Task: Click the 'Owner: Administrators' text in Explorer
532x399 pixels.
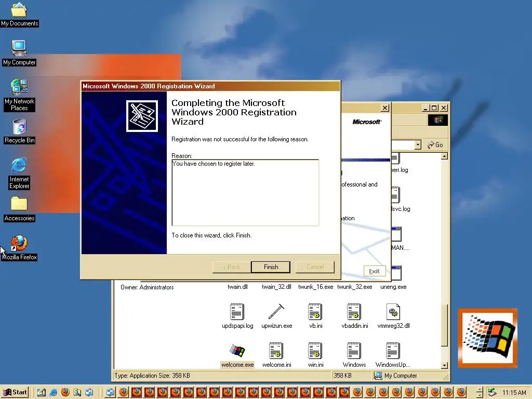Action: (147, 287)
